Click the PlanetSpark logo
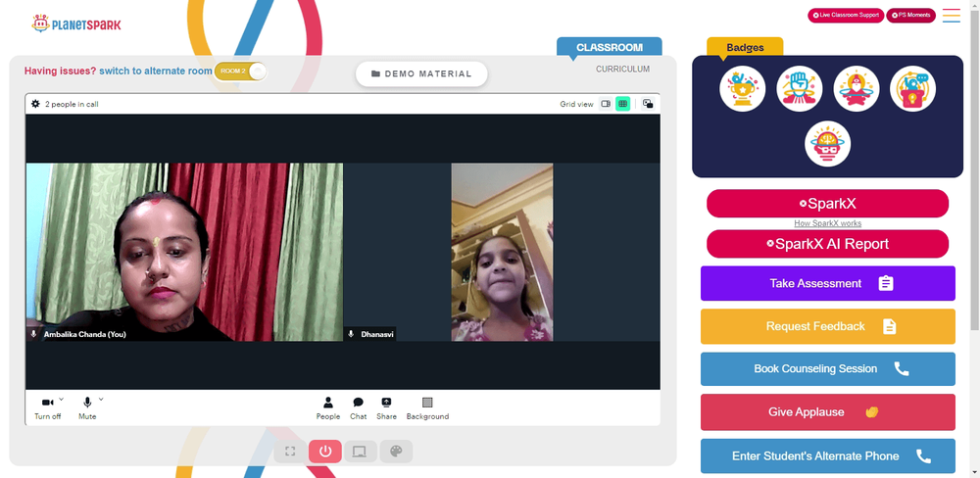The image size is (980, 478). tap(76, 24)
